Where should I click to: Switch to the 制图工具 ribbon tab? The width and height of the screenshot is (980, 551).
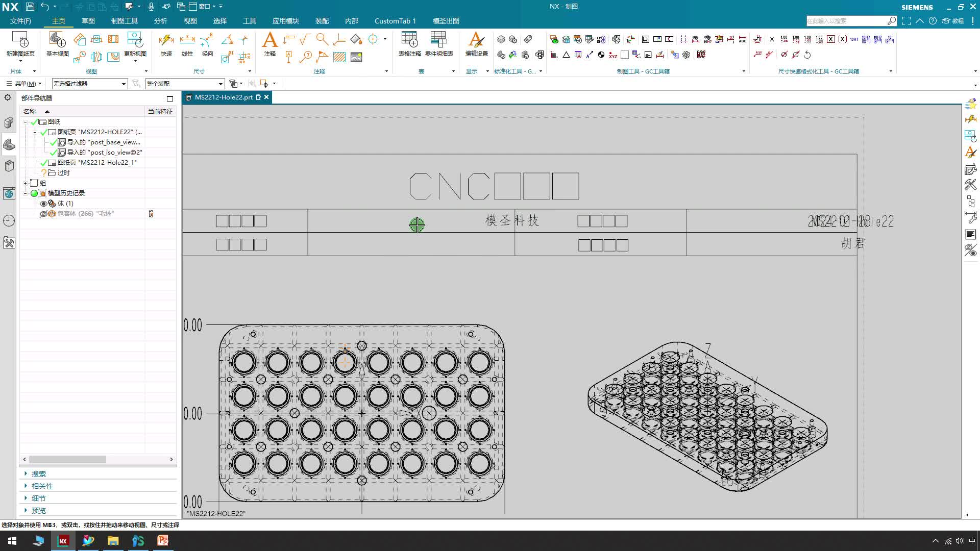(x=125, y=21)
